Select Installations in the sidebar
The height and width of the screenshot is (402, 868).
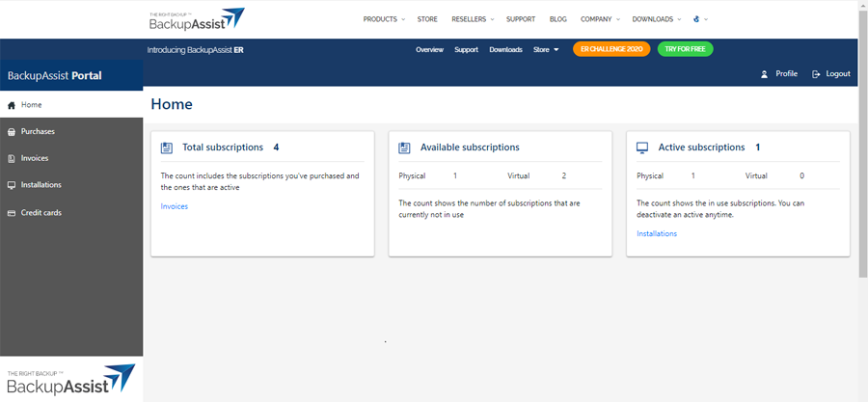(x=71, y=185)
